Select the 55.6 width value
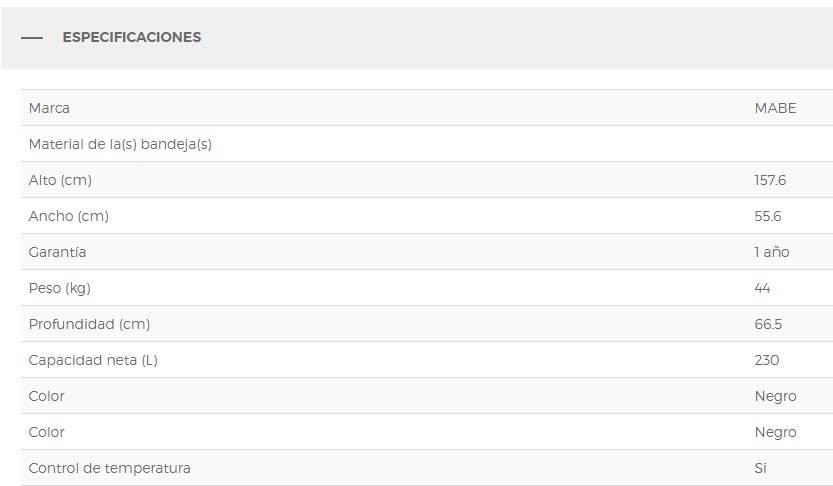 click(767, 216)
